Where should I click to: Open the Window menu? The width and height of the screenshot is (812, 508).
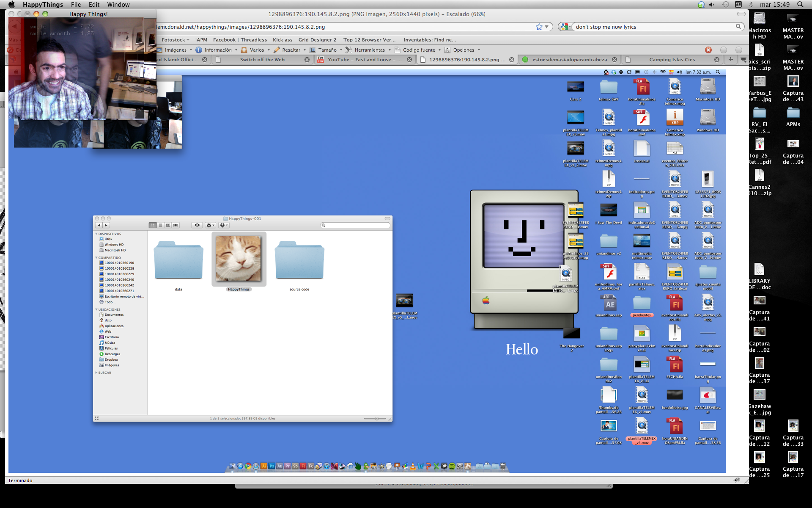pyautogui.click(x=118, y=5)
